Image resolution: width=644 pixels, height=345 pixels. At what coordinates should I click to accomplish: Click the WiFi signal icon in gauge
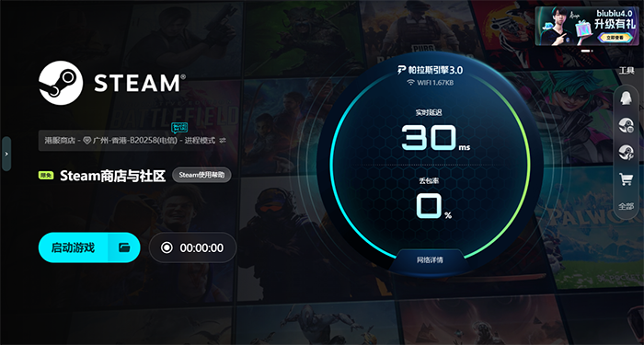(x=410, y=83)
